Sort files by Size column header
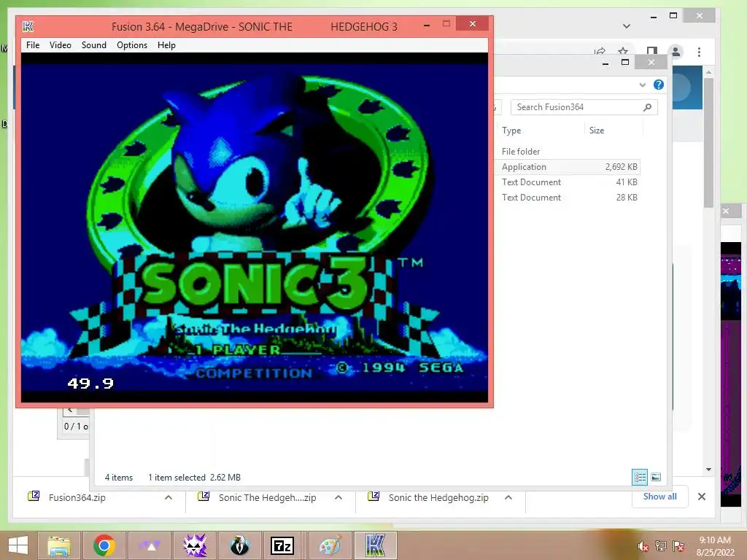Viewport: 747px width, 560px height. (x=597, y=131)
